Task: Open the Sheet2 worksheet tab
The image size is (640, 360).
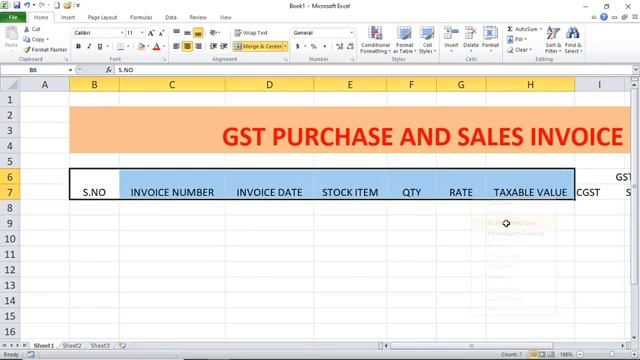Action: 72,346
